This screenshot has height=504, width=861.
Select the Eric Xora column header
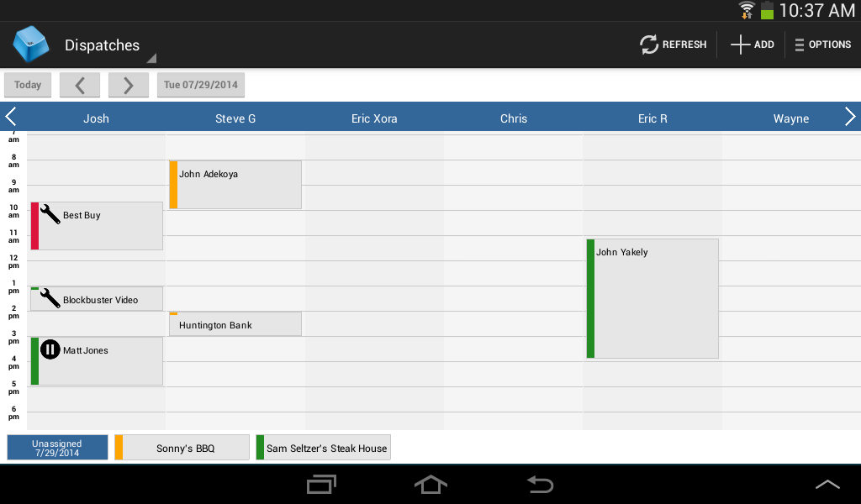(374, 118)
